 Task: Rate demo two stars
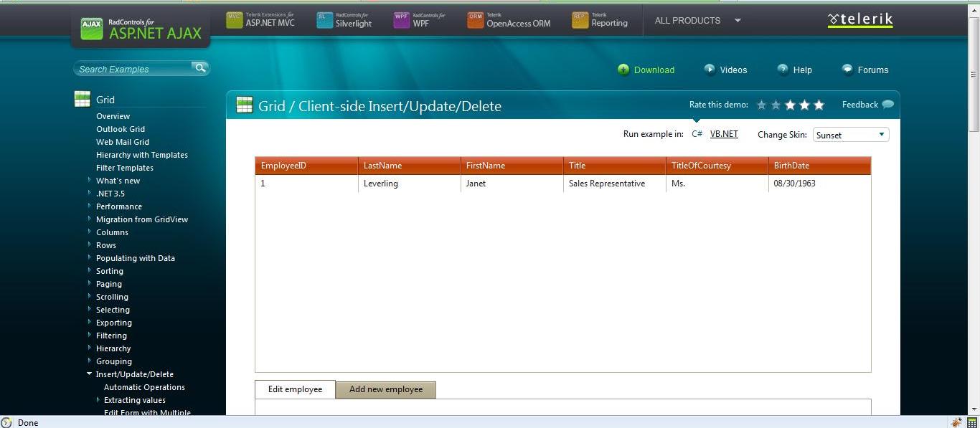pyautogui.click(x=776, y=105)
